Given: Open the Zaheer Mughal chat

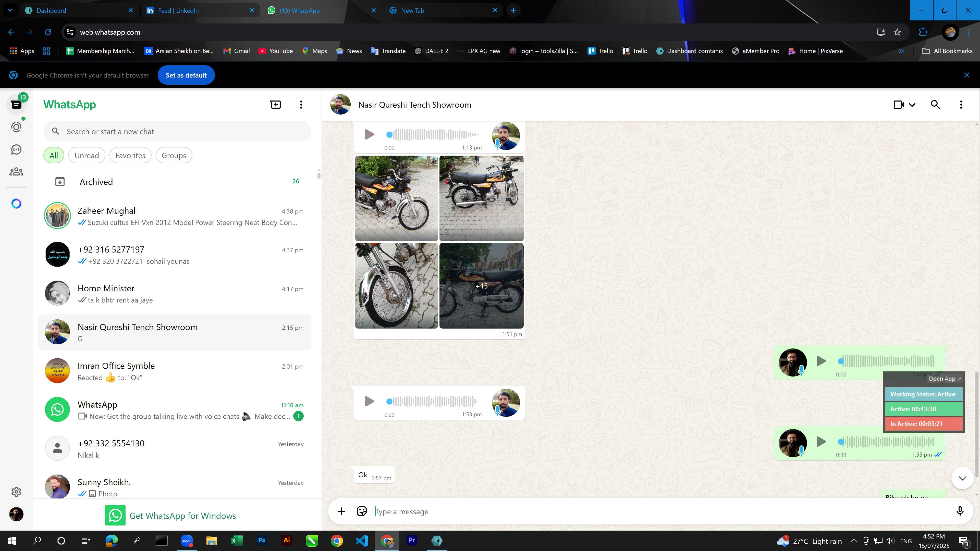Looking at the screenshot, I should [175, 216].
